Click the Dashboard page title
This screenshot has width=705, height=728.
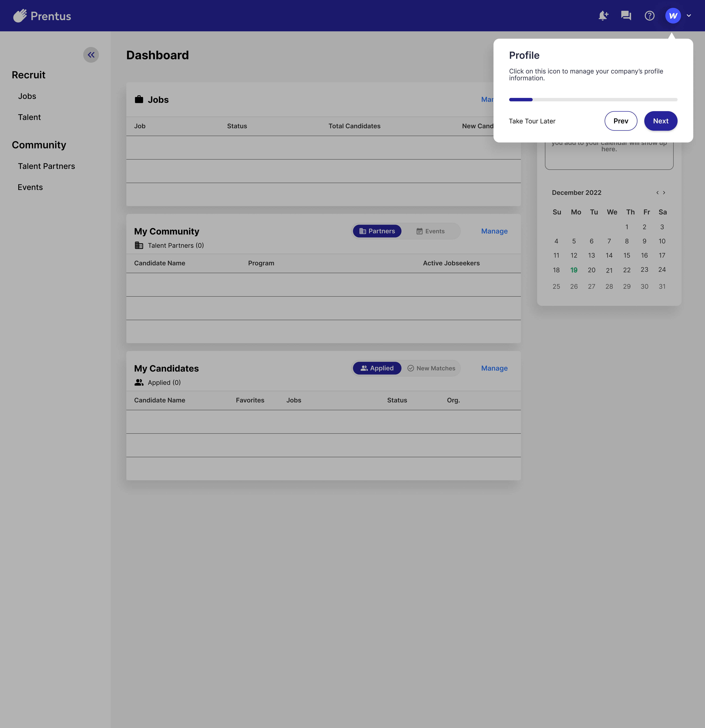point(157,55)
